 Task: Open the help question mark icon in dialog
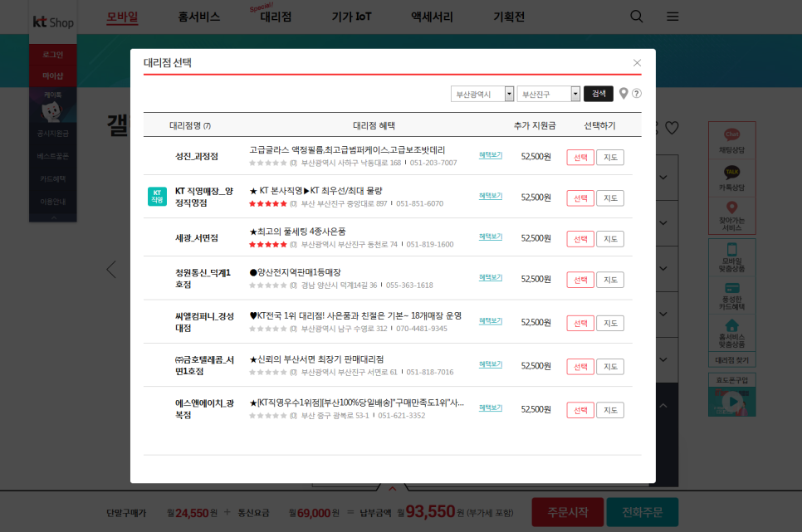point(637,94)
